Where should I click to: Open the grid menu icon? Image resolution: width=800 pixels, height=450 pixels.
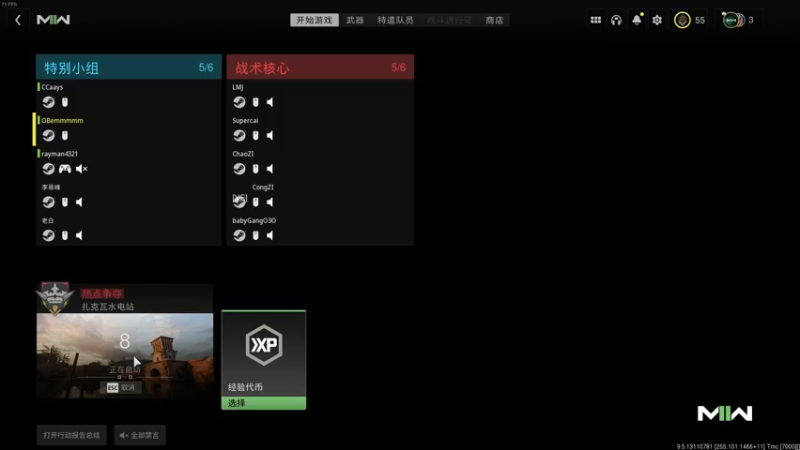(x=595, y=20)
